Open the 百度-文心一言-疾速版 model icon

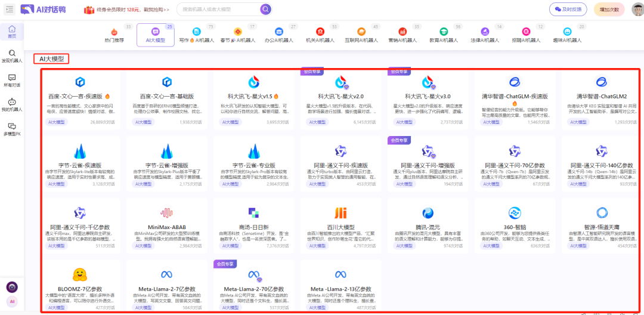(x=79, y=82)
